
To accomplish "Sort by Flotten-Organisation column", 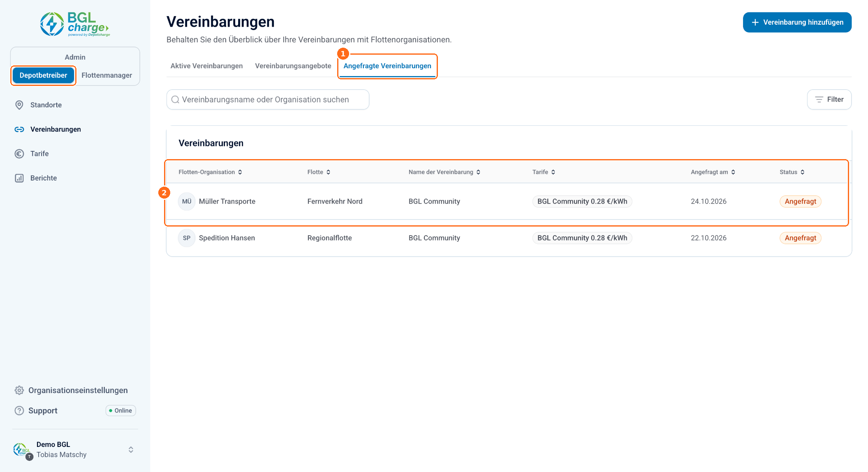I will [211, 172].
